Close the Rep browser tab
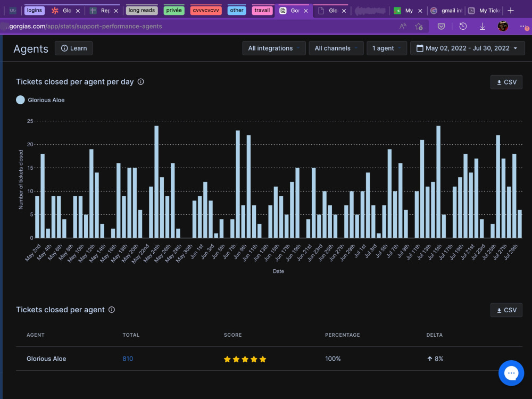This screenshot has height=399, width=532. pyautogui.click(x=116, y=11)
